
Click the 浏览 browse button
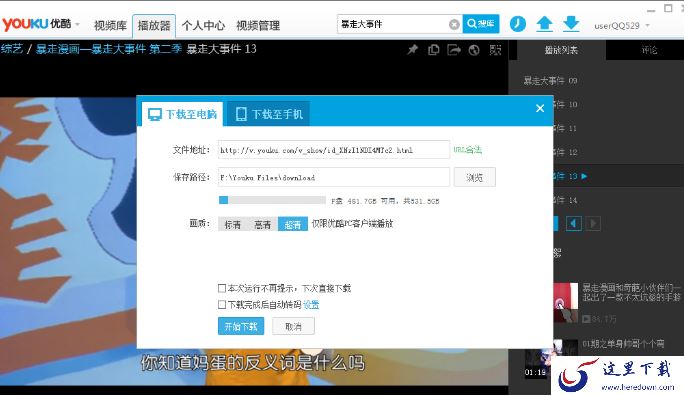(x=474, y=177)
